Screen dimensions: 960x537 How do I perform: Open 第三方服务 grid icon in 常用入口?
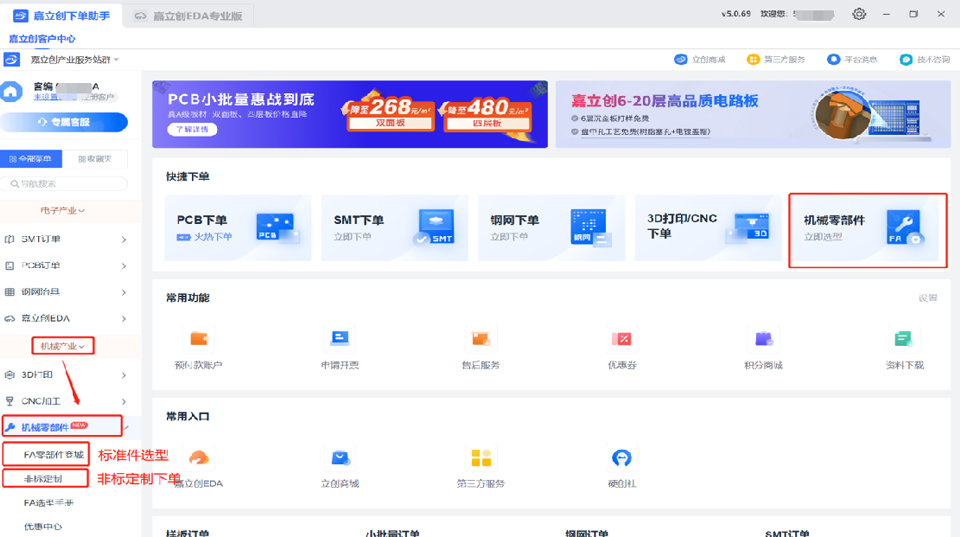[x=481, y=457]
